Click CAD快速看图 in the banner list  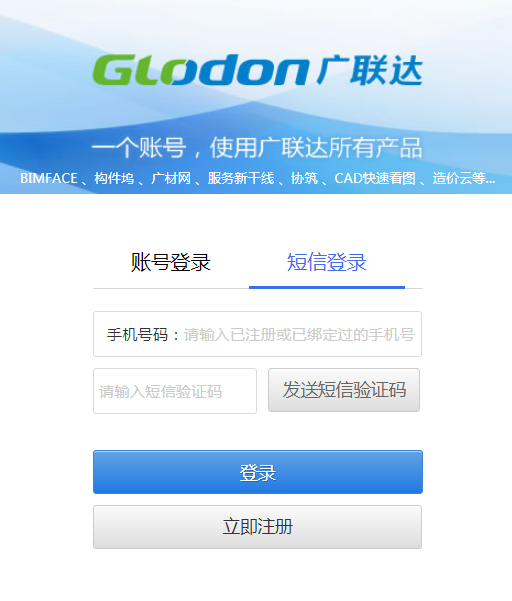(x=375, y=178)
